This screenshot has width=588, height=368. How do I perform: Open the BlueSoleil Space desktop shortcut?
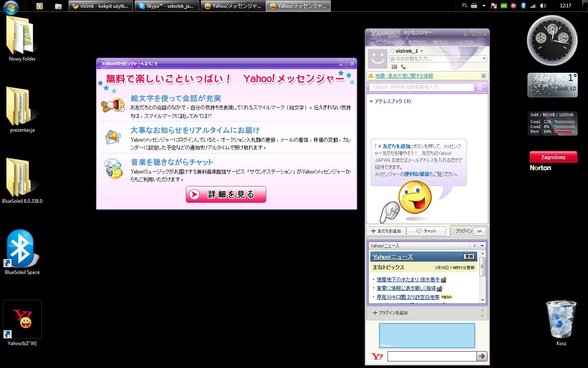coord(21,249)
